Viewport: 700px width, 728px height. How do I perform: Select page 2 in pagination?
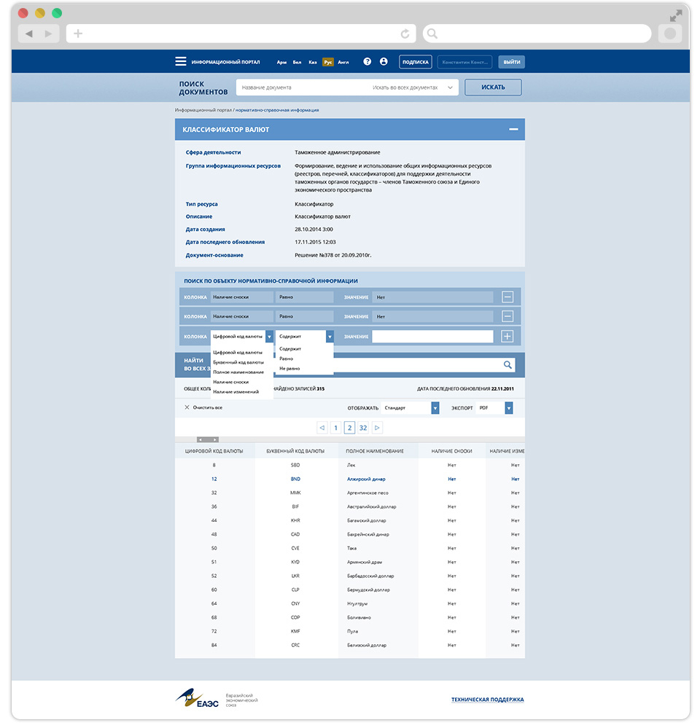(x=350, y=428)
